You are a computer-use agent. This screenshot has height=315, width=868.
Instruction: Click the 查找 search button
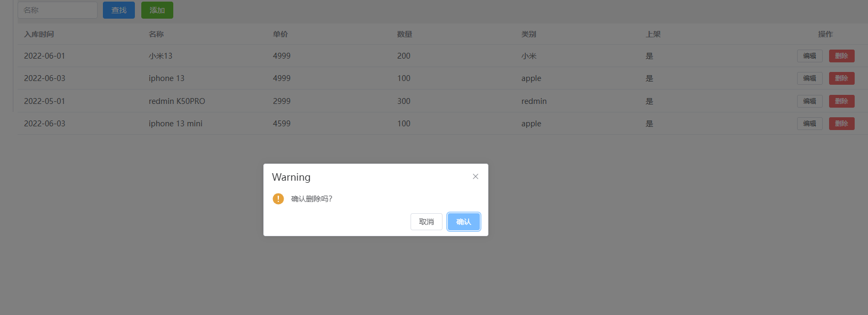[x=118, y=10]
